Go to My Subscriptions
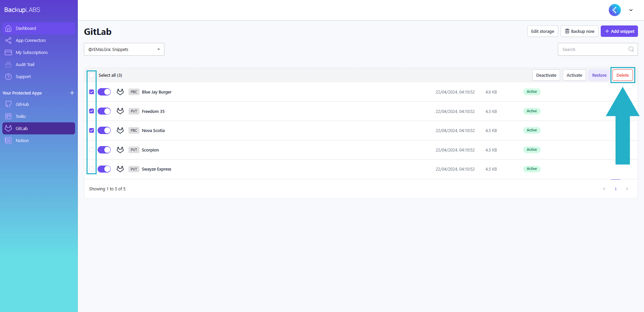The height and width of the screenshot is (312, 644). [39, 53]
